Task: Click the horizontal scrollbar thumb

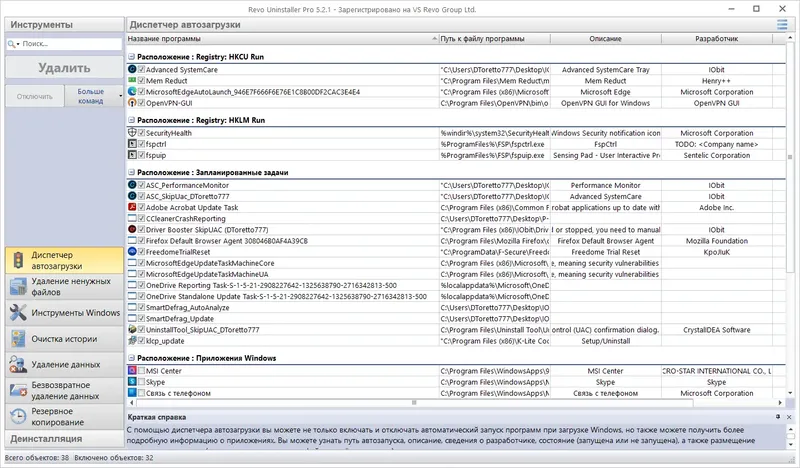Action: tap(414, 403)
